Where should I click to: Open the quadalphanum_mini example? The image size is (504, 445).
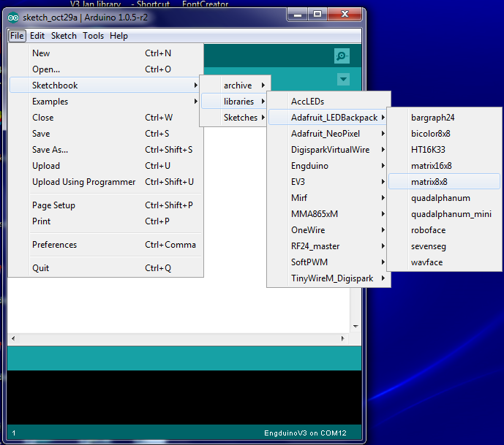444,214
